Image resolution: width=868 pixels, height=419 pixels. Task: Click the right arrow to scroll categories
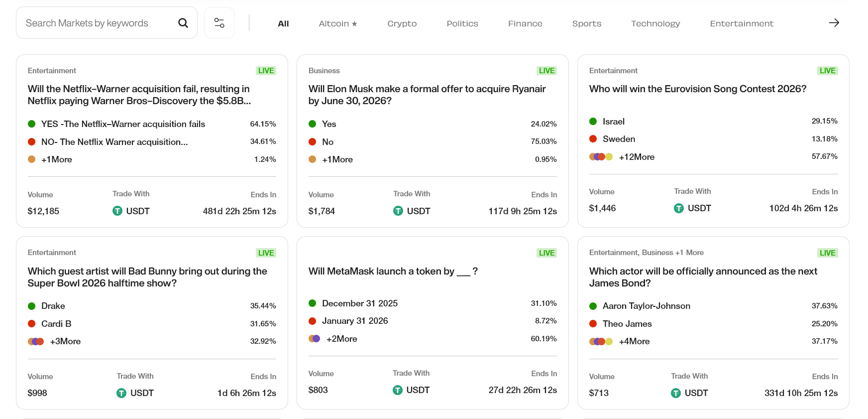click(834, 22)
